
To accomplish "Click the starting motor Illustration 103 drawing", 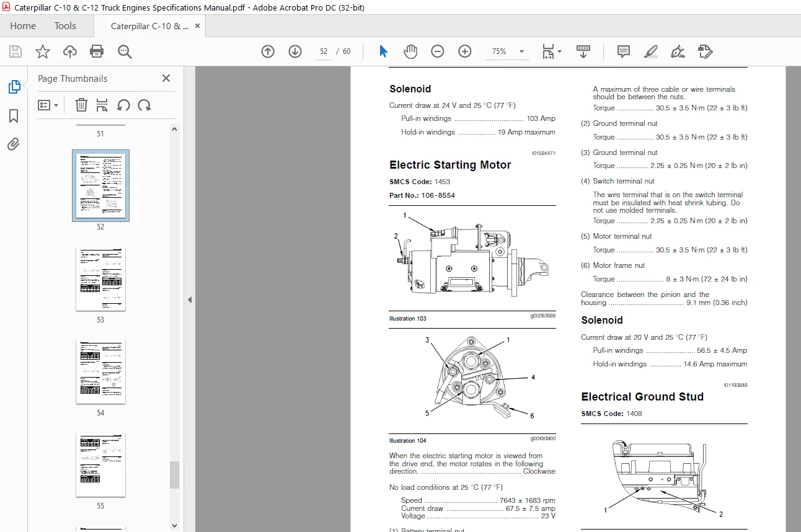I will [x=471, y=255].
